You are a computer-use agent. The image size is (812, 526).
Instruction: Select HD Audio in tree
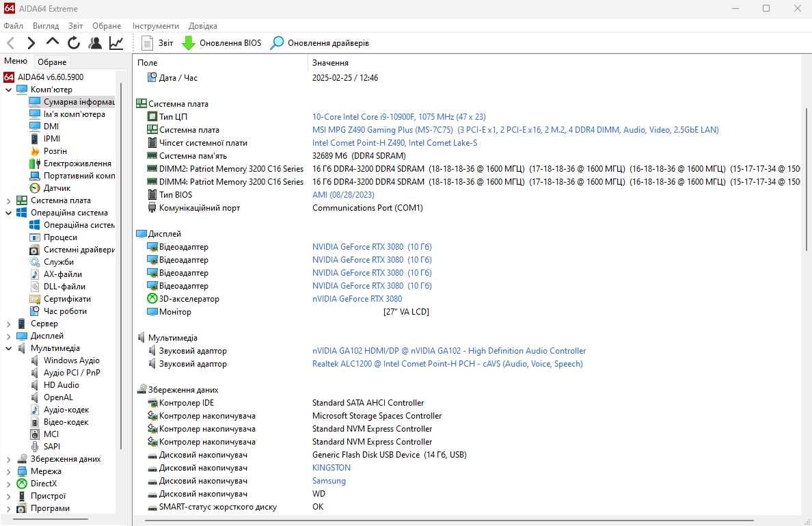61,385
